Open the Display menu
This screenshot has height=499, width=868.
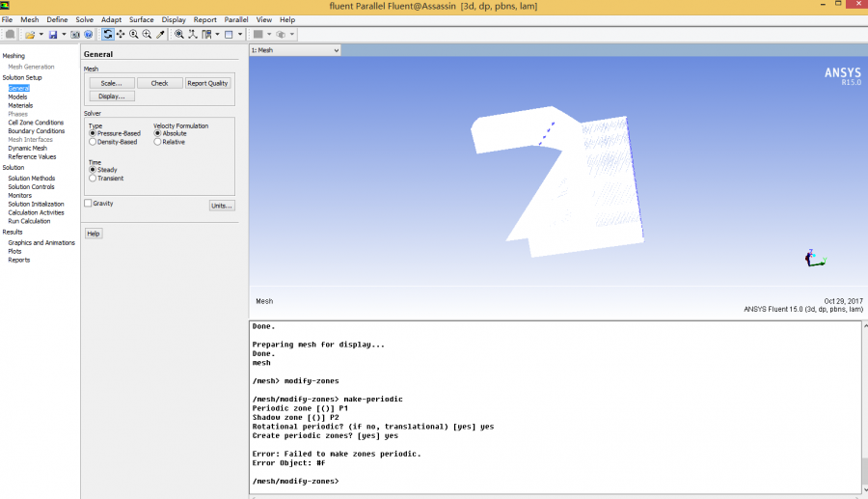[x=174, y=19]
